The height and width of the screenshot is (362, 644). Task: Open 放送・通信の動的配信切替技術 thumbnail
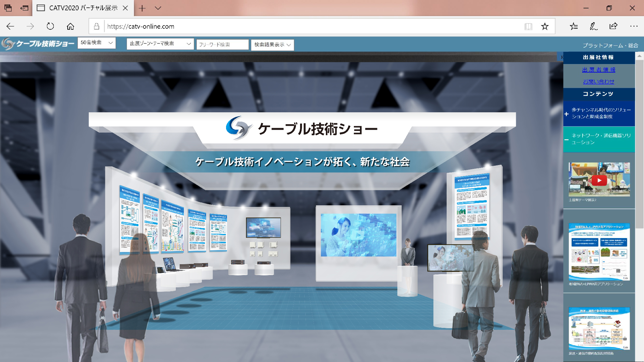coord(599,329)
